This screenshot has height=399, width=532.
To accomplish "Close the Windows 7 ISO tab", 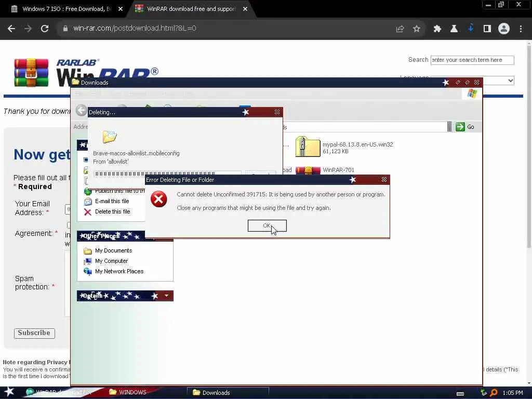I will pyautogui.click(x=121, y=9).
